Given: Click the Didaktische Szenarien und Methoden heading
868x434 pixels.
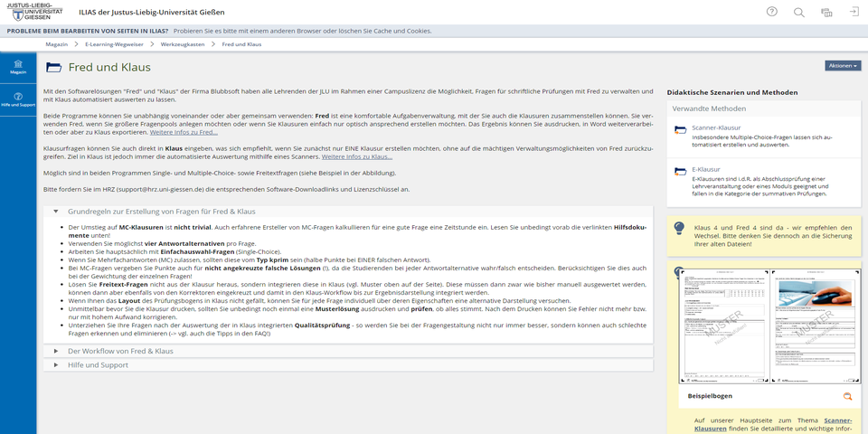Looking at the screenshot, I should [732, 92].
